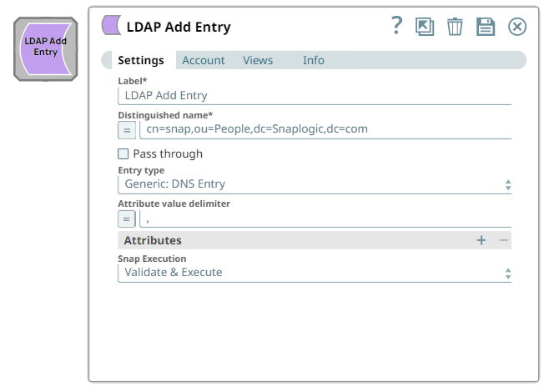Delete the snap using the trash icon

tap(455, 27)
